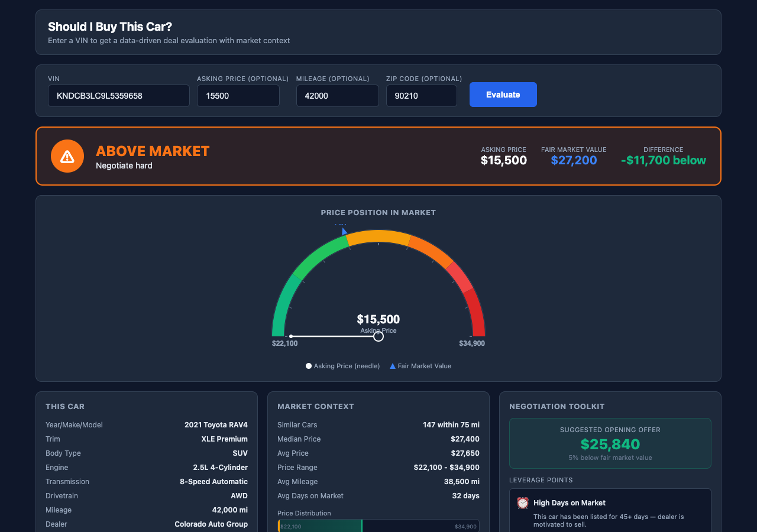Click the orange warning triangle icon
This screenshot has width=757, height=532.
[x=67, y=156]
